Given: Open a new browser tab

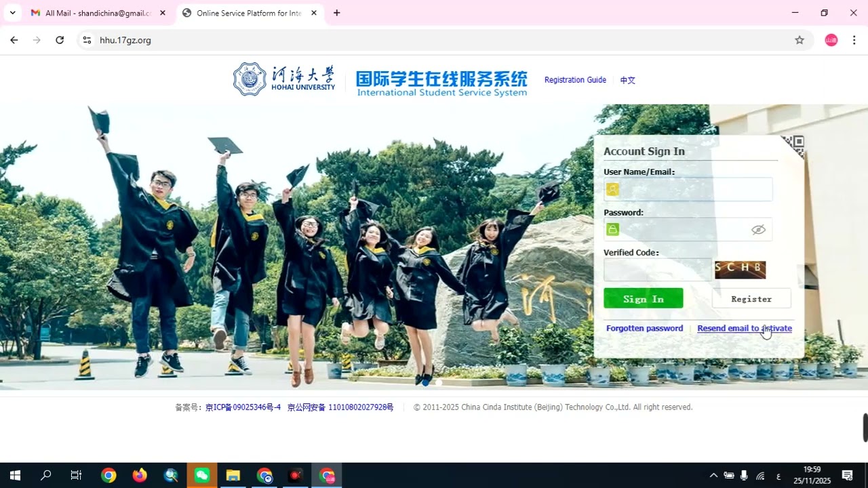Looking at the screenshot, I should tap(337, 13).
